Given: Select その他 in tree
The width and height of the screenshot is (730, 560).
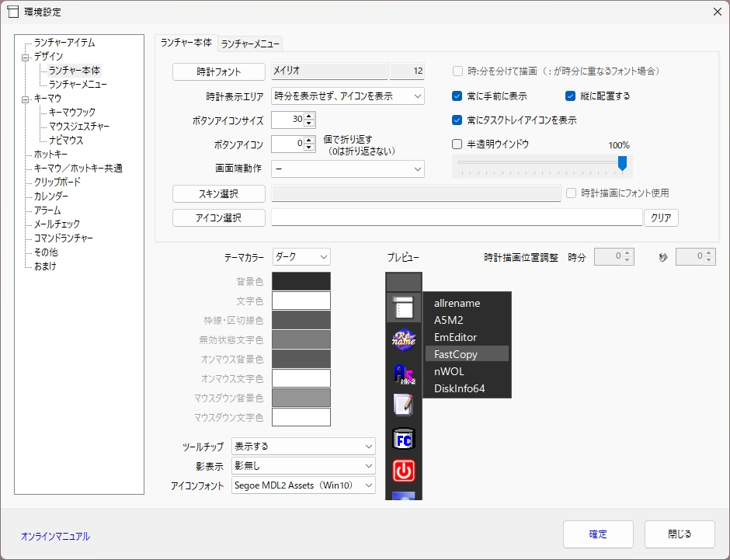Looking at the screenshot, I should 46,252.
